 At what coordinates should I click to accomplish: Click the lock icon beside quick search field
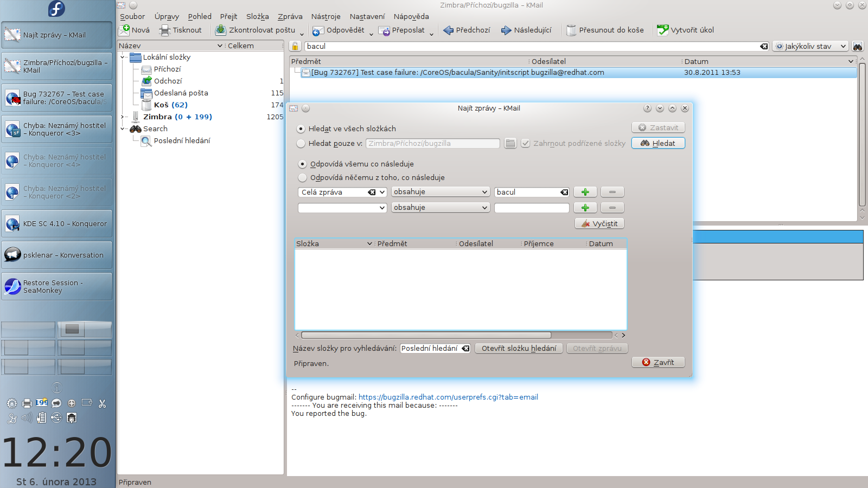pyautogui.click(x=295, y=46)
